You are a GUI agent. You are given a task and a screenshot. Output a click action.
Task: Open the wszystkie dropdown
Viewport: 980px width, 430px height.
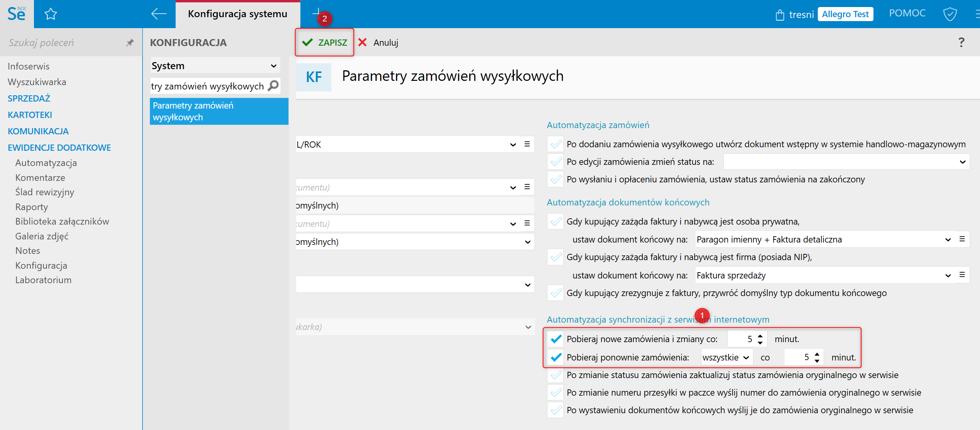point(726,357)
